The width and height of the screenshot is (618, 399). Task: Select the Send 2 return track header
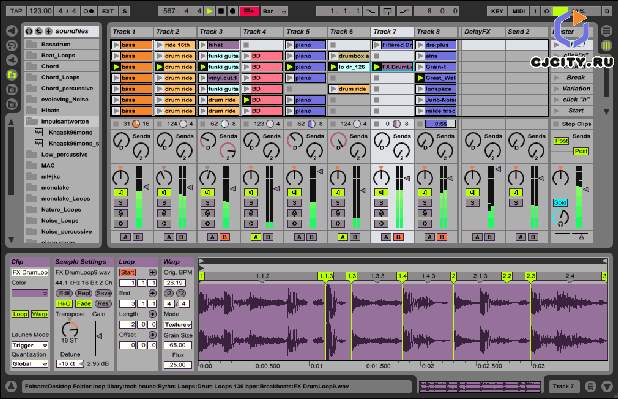(527, 32)
